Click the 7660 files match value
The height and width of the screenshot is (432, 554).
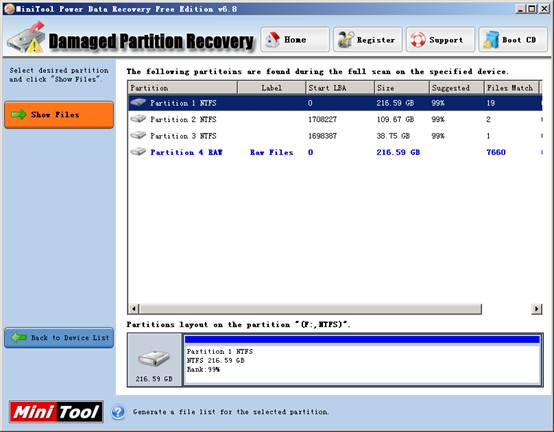(496, 152)
